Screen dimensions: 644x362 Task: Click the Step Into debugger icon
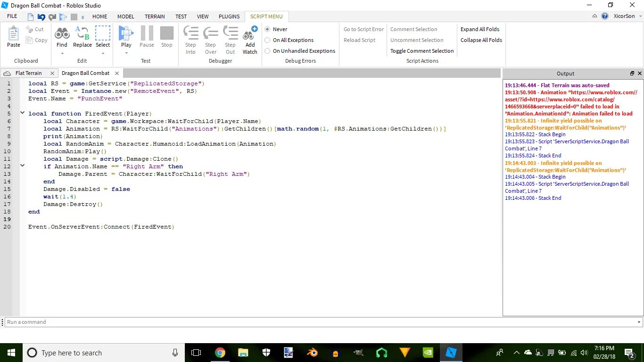click(x=190, y=33)
